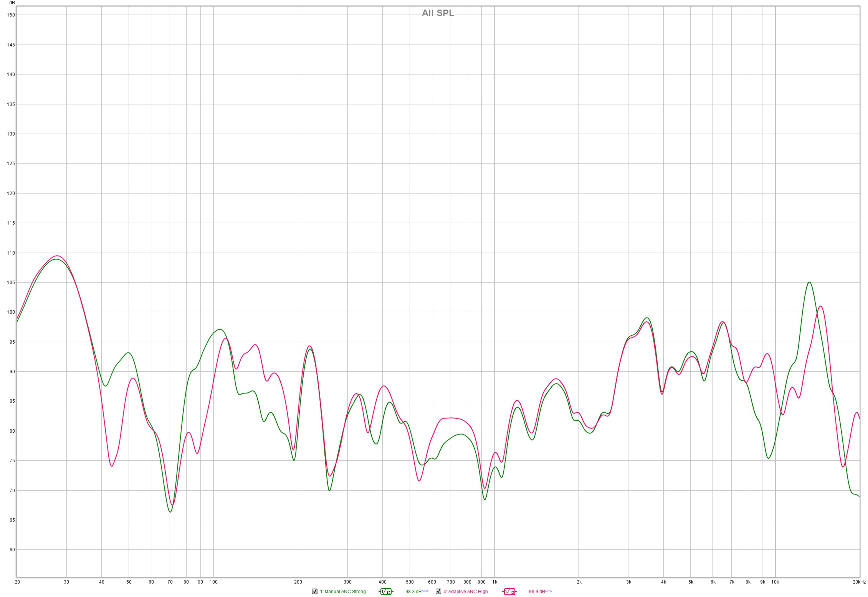Viewport: 868px width, 597px height.
Task: Click green trace's lowest dip at 70 Hz
Action: (170, 512)
